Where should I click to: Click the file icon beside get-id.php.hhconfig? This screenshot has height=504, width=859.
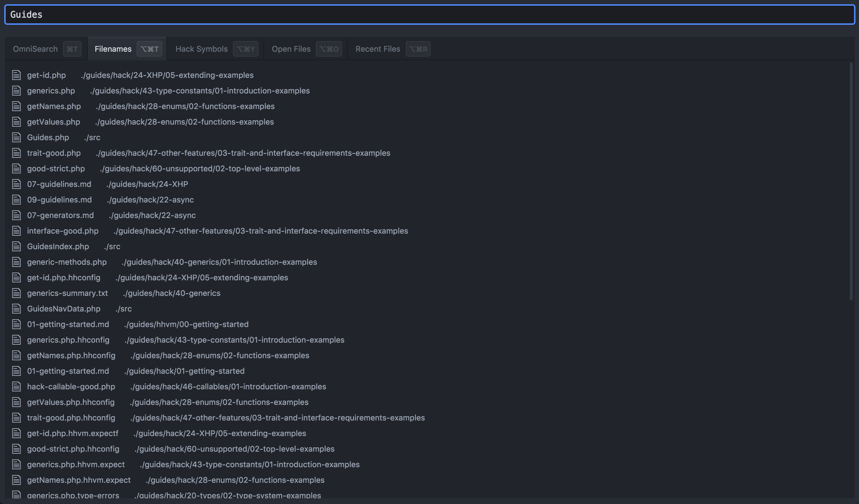tap(16, 277)
